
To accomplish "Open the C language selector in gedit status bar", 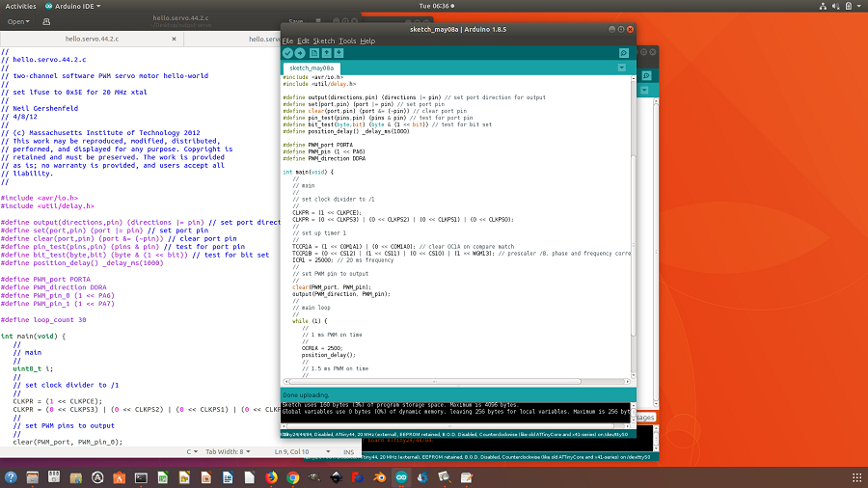I will (x=192, y=452).
